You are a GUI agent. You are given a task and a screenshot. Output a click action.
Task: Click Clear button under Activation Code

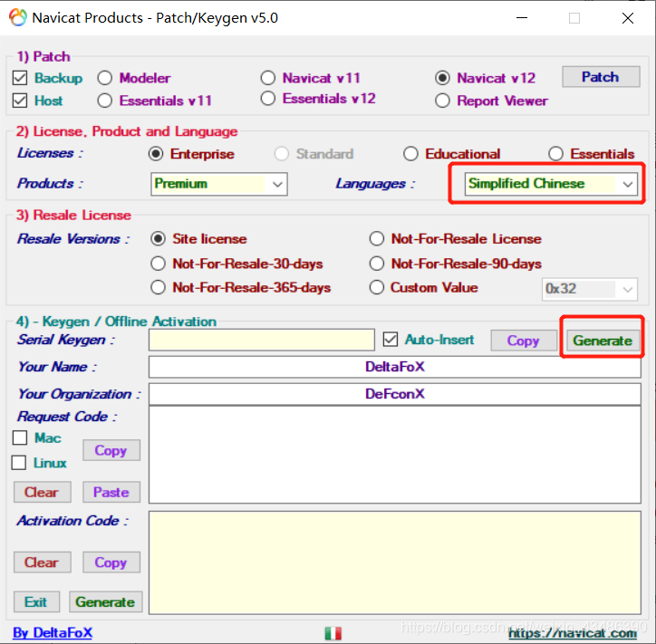coord(42,562)
